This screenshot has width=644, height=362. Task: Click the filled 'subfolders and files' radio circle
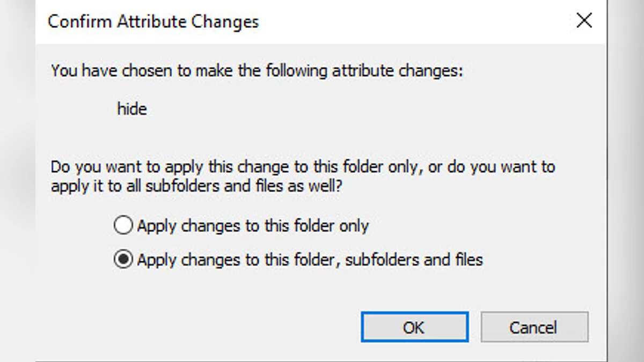point(123,260)
